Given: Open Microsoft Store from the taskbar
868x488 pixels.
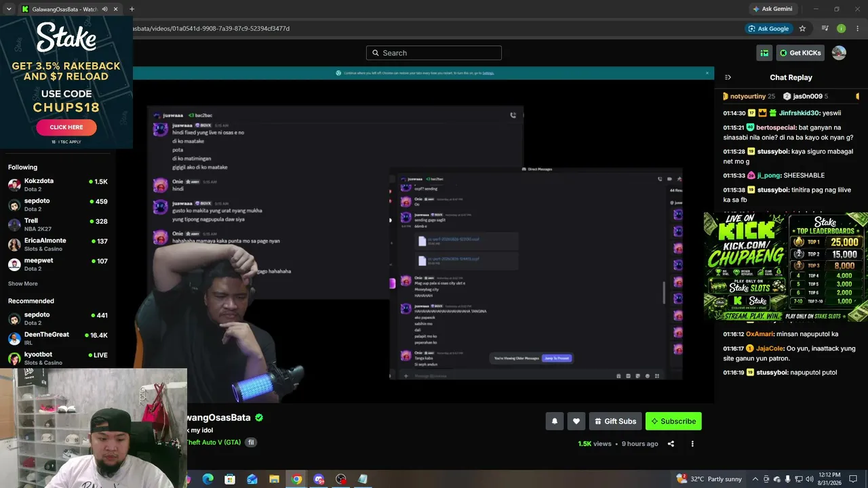Looking at the screenshot, I should pos(230,479).
